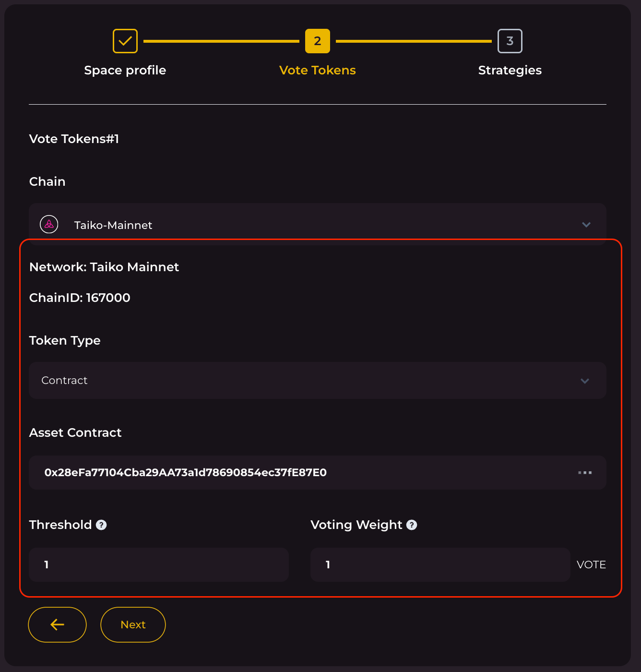641x672 pixels.
Task: Open the Token Type dropdown chevron
Action: (x=584, y=381)
